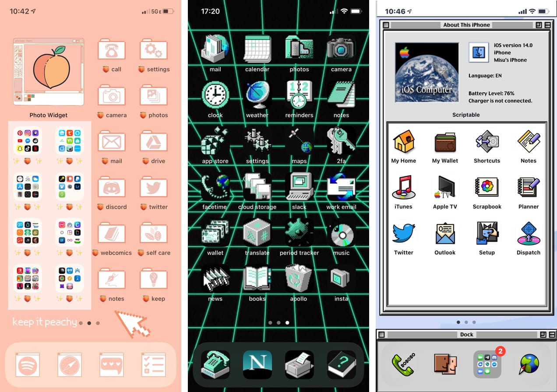This screenshot has height=392, width=557.
Task: Open the cloud storage icon
Action: tap(257, 187)
